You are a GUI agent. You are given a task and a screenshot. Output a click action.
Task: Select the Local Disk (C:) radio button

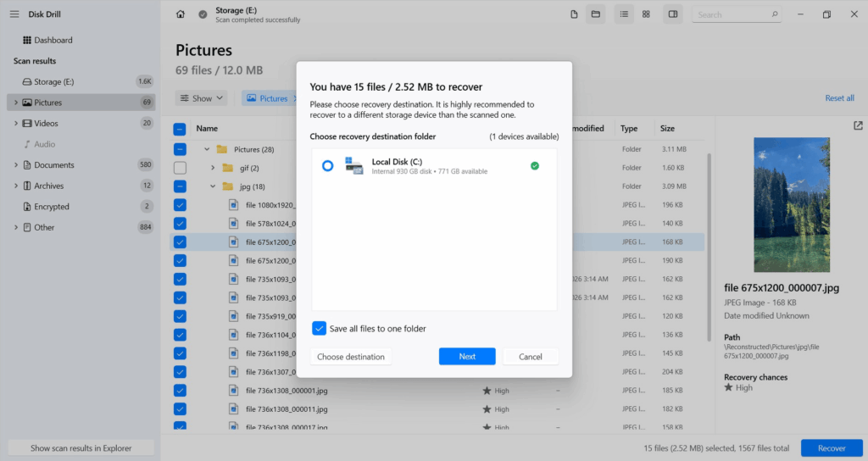[328, 165]
